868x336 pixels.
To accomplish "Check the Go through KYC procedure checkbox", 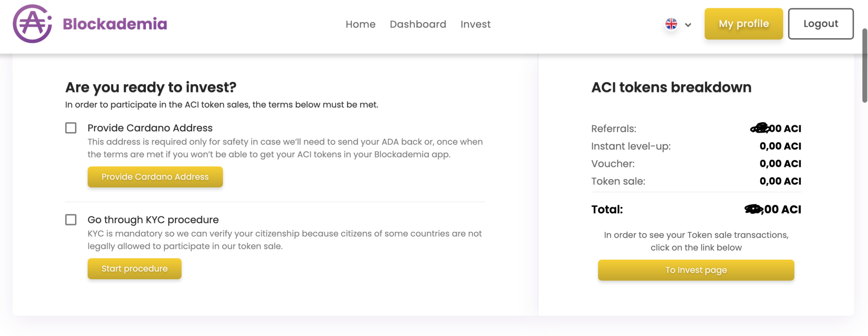I will click(71, 219).
